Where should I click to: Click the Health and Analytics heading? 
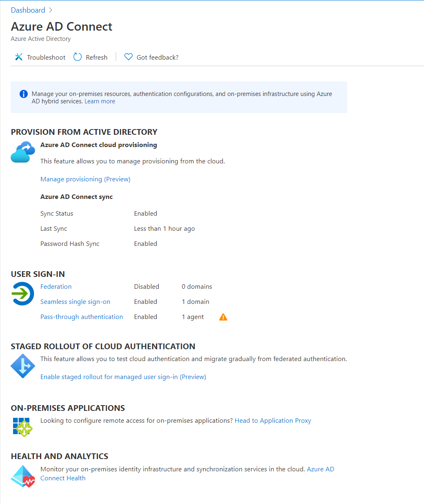[60, 456]
